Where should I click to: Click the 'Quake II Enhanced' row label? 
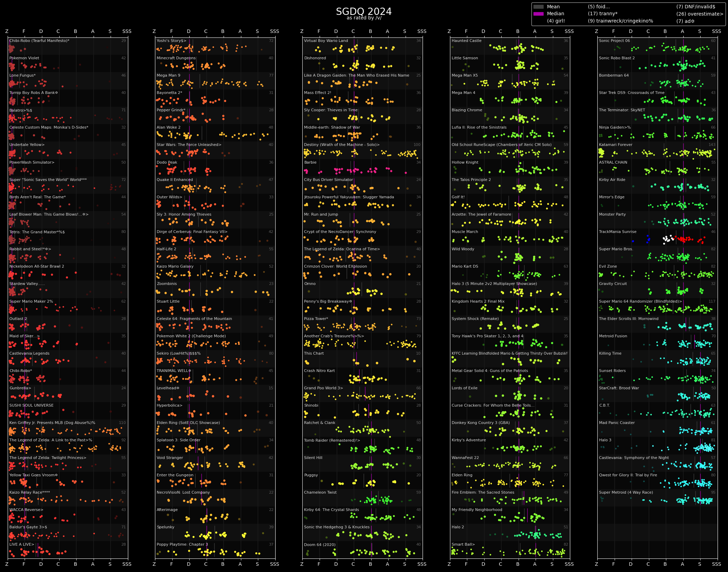point(175,180)
